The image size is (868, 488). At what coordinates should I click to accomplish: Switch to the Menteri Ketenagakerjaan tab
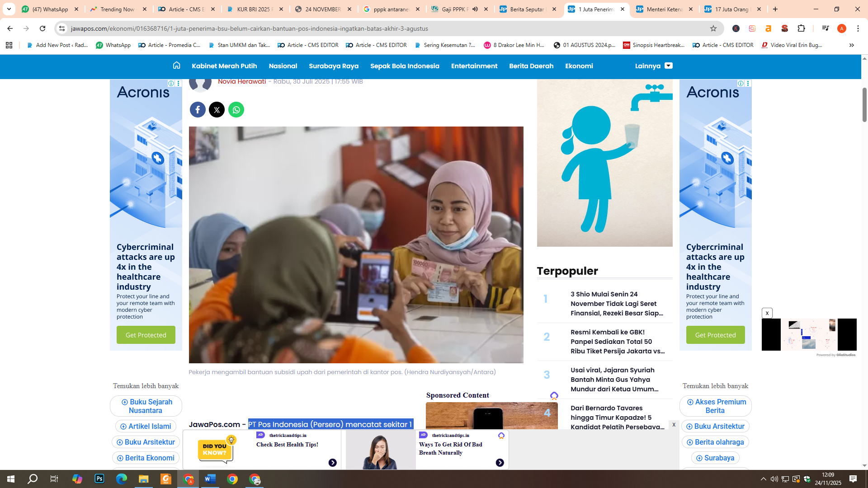pos(665,9)
